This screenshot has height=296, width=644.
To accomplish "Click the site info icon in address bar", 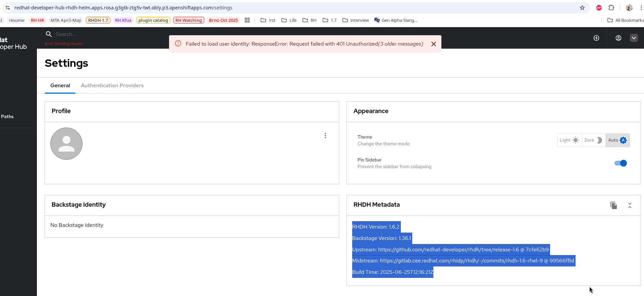I will click(x=8, y=8).
